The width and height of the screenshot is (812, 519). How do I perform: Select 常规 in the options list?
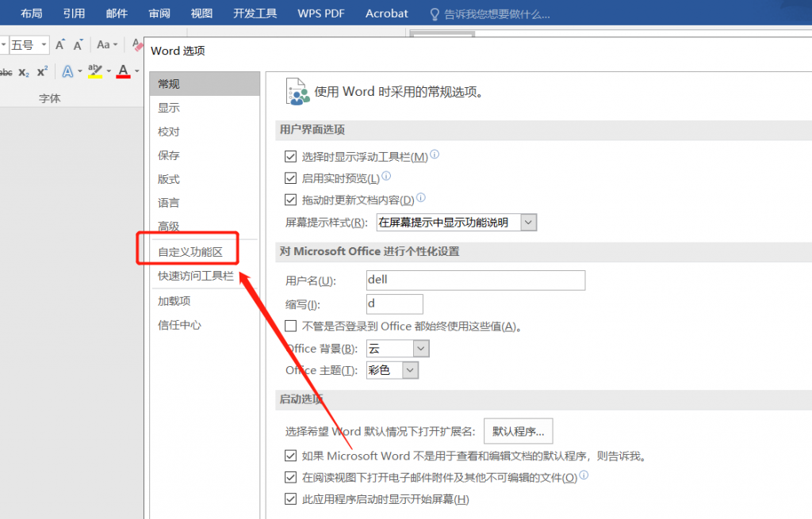[x=205, y=84]
